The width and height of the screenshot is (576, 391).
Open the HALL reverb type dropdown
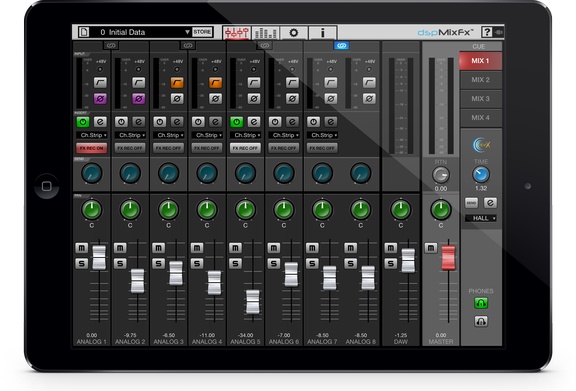pos(480,218)
